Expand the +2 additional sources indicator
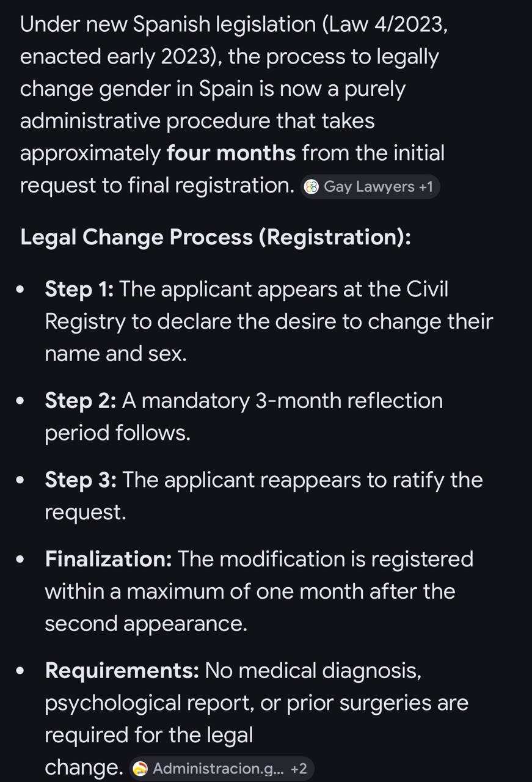 [x=299, y=769]
